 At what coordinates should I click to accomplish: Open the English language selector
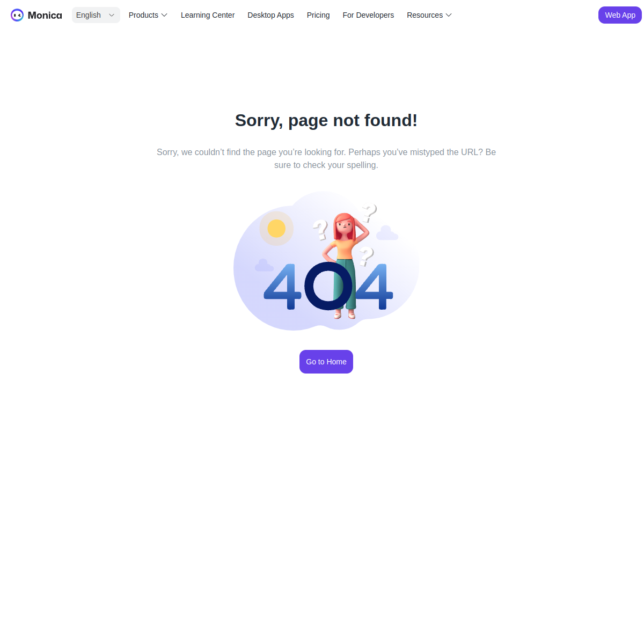[96, 15]
